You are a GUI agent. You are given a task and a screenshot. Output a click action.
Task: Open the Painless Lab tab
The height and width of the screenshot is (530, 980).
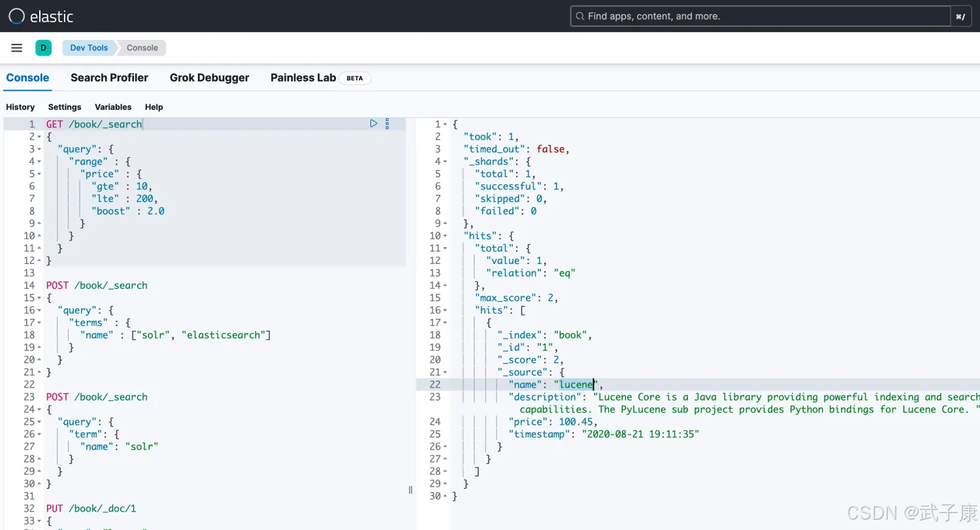point(303,78)
